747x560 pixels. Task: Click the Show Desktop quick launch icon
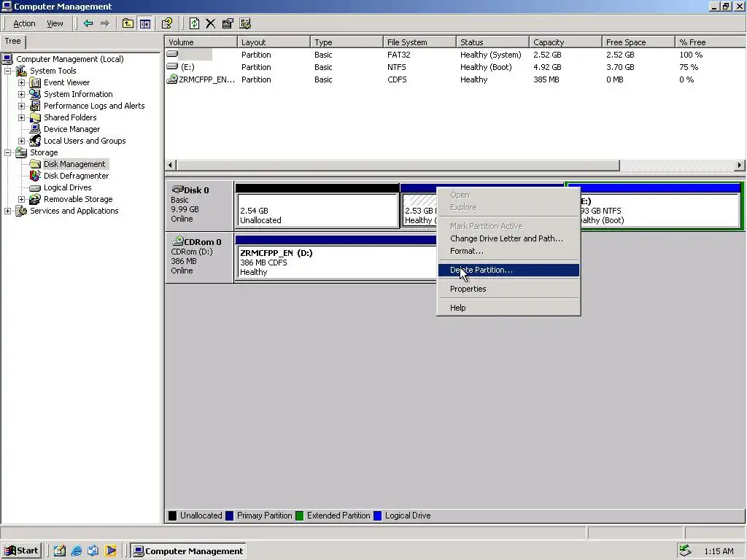(x=59, y=551)
